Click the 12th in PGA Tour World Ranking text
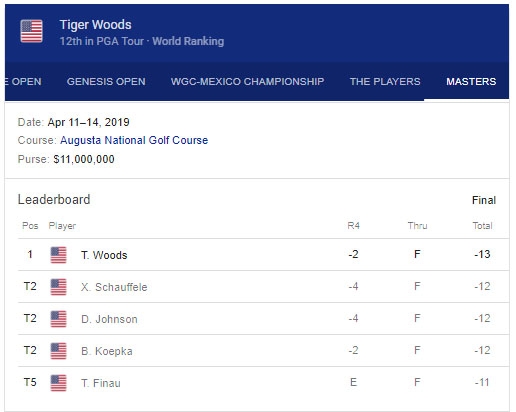516x412 pixels. point(142,41)
